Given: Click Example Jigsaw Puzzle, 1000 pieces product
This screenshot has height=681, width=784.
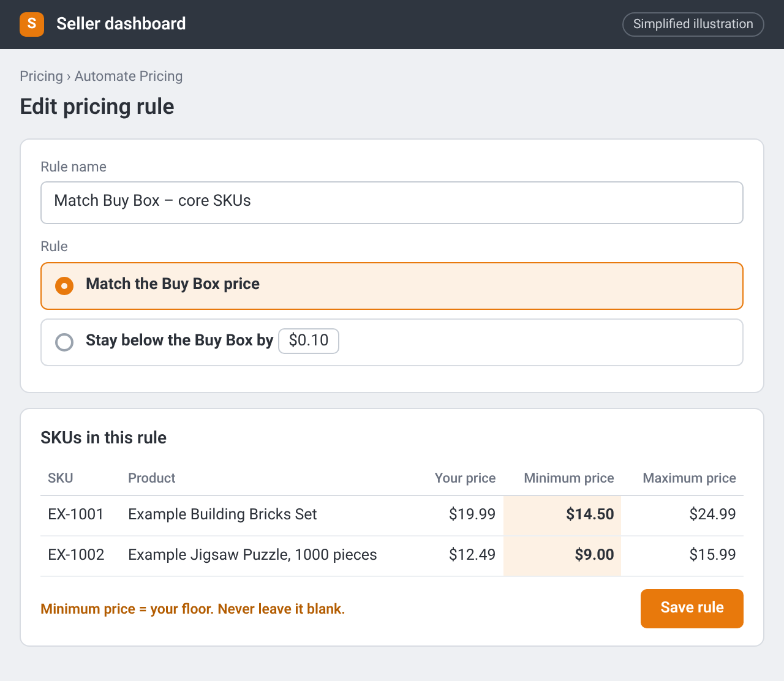Looking at the screenshot, I should click(252, 555).
